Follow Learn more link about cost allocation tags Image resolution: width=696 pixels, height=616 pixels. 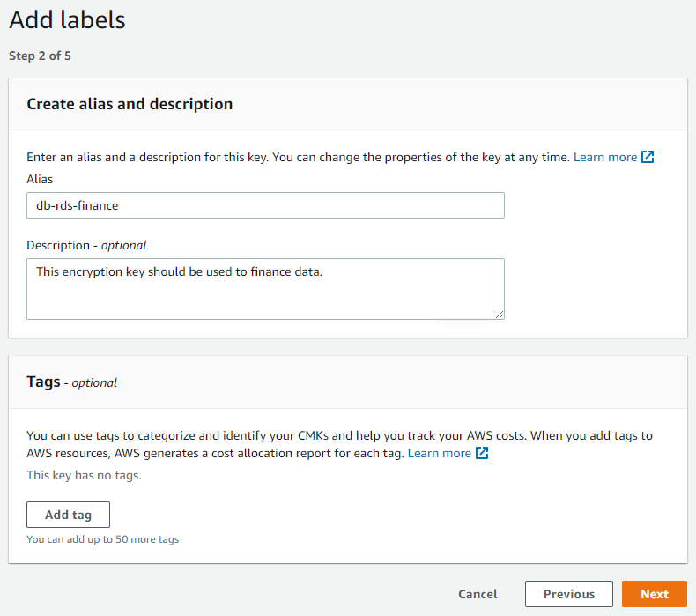click(439, 453)
